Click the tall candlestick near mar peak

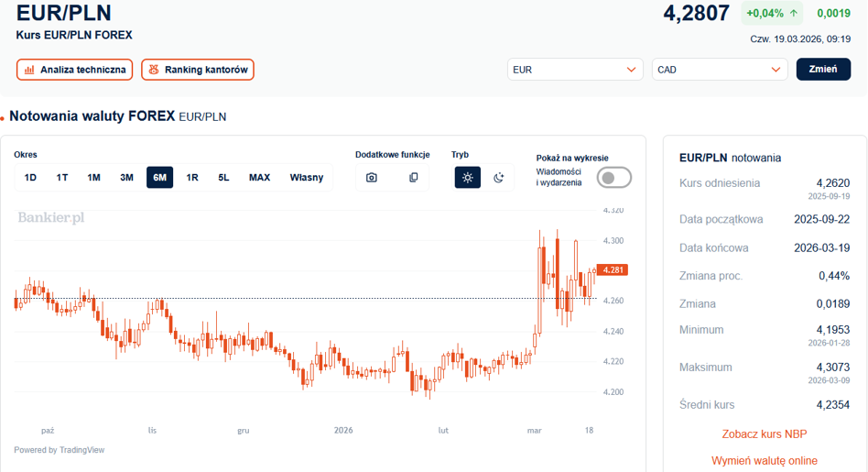(539, 282)
